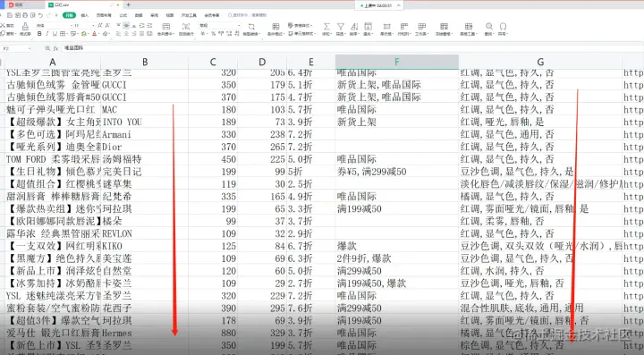Apply fill color bucket
The image size is (644, 355).
pyautogui.click(x=83, y=34)
